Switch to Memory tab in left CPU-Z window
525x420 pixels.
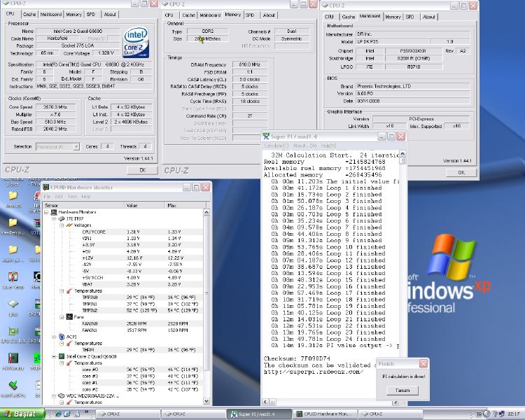73,15
